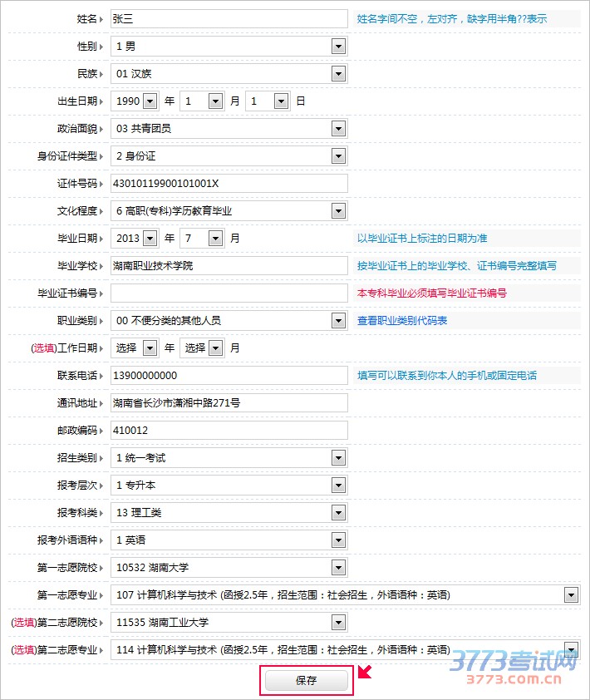Open the 性别 gender dropdown
This screenshot has height=700, width=590.
(229, 47)
